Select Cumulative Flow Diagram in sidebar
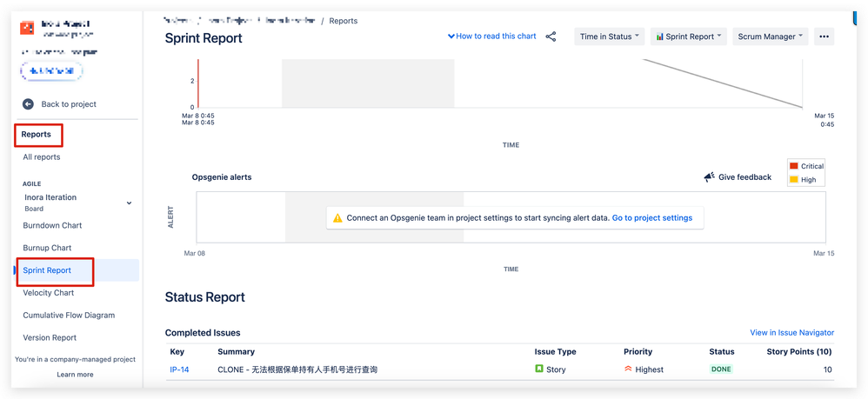Image resolution: width=868 pixels, height=399 pixels. [x=69, y=316]
